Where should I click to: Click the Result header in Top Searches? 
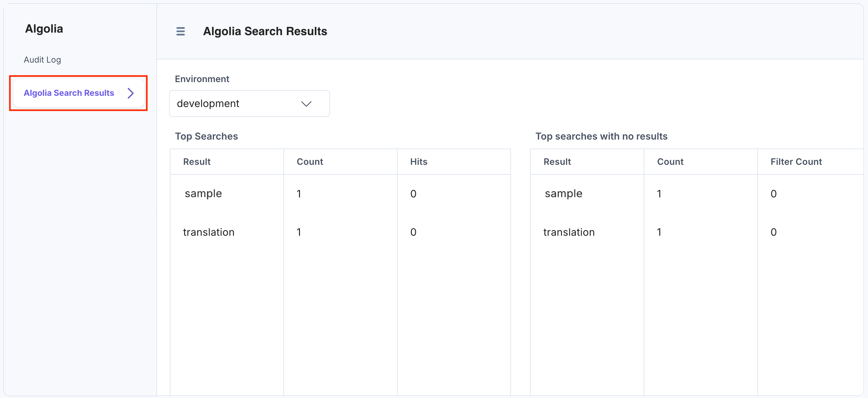197,162
